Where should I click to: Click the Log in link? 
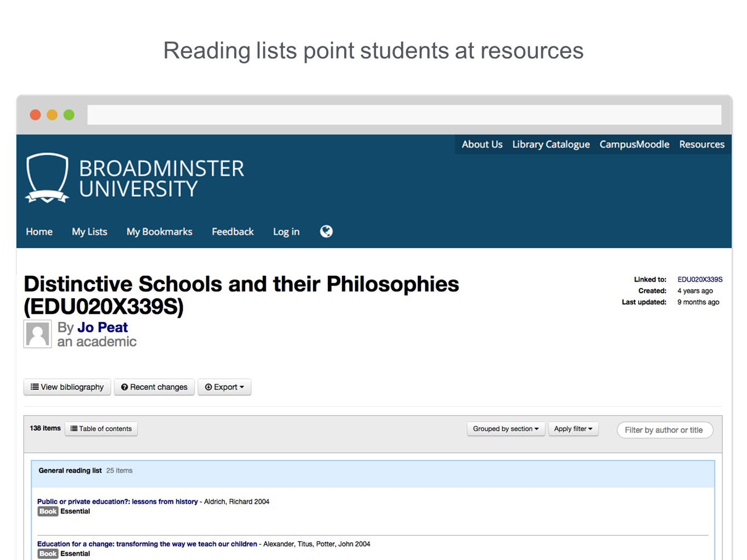[286, 232]
